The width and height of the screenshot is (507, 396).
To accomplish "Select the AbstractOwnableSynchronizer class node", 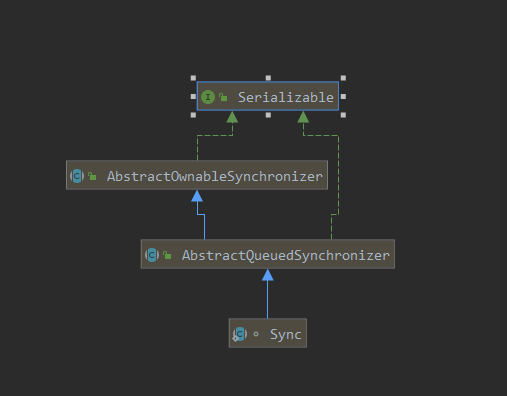I will pos(197,175).
